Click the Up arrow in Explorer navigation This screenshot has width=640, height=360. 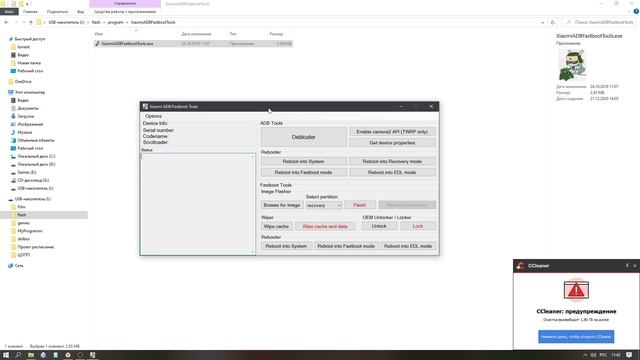(31, 22)
